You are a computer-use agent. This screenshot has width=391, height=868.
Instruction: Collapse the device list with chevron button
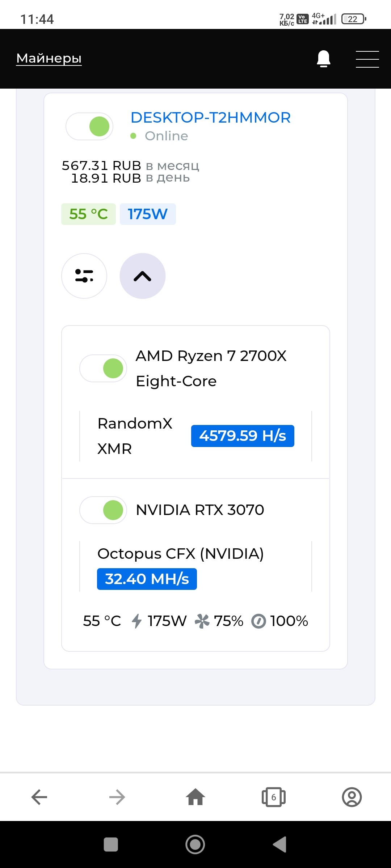142,276
